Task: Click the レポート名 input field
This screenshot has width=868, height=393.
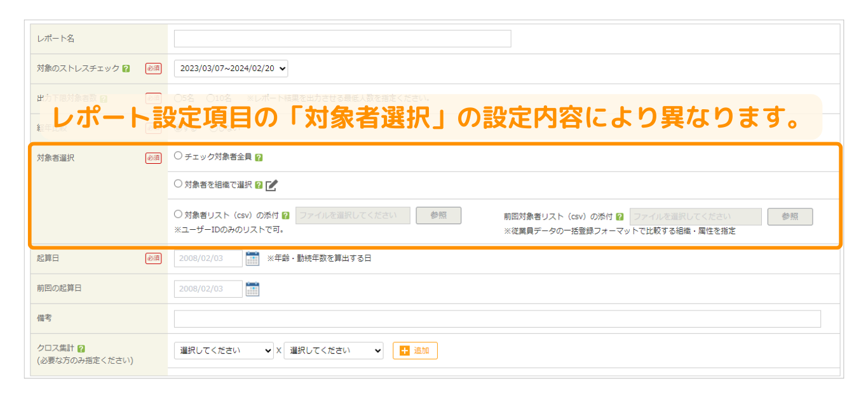Action: 342,38
